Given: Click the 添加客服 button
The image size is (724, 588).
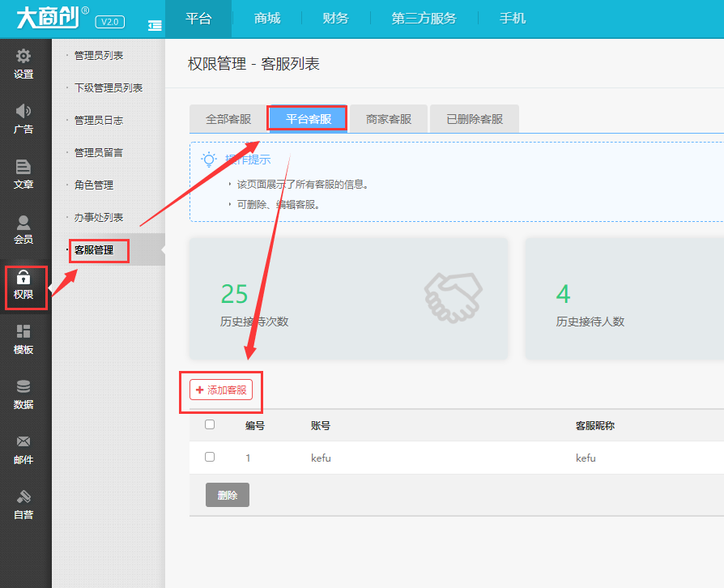Looking at the screenshot, I should (x=221, y=390).
